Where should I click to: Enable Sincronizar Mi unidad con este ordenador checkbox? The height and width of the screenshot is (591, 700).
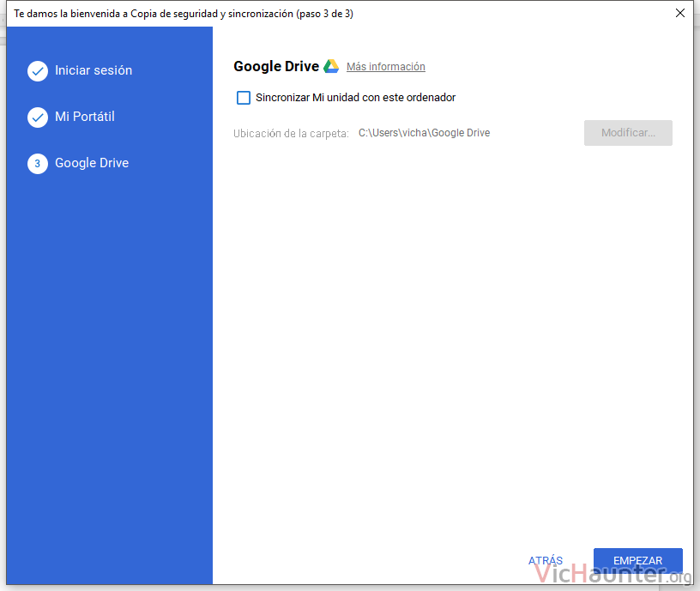pos(244,98)
